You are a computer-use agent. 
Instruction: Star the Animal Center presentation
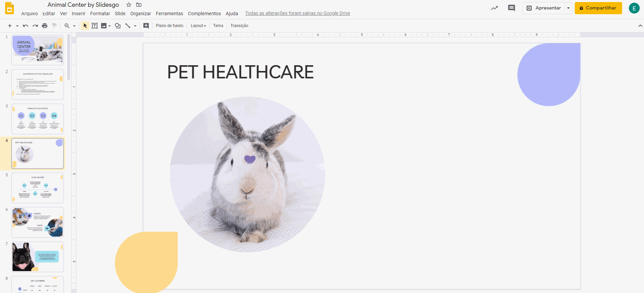coord(129,5)
